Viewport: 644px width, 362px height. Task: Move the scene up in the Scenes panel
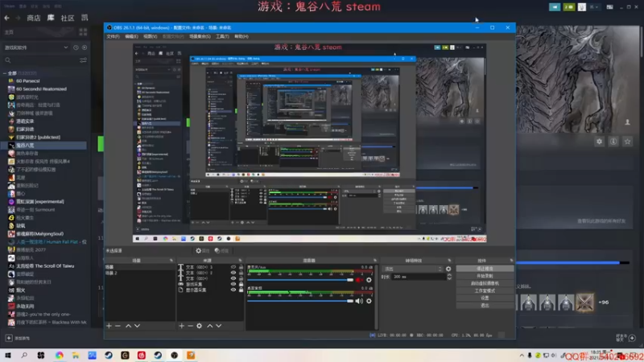coord(128,326)
